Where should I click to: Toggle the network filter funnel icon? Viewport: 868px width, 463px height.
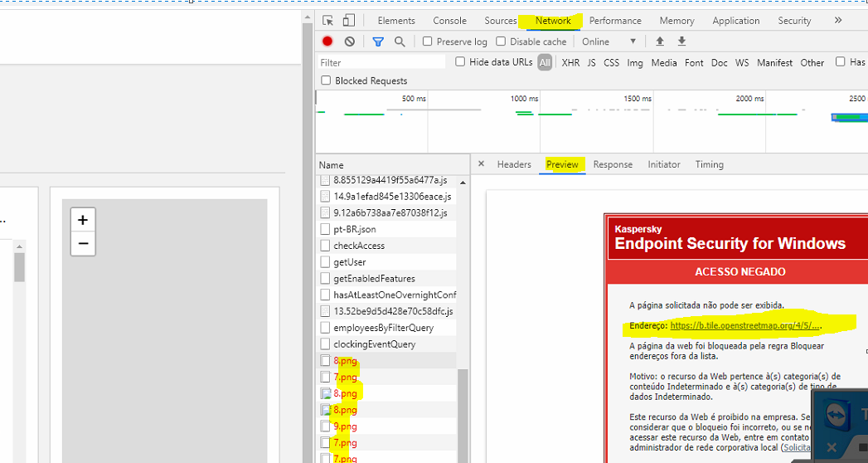pyautogui.click(x=378, y=41)
